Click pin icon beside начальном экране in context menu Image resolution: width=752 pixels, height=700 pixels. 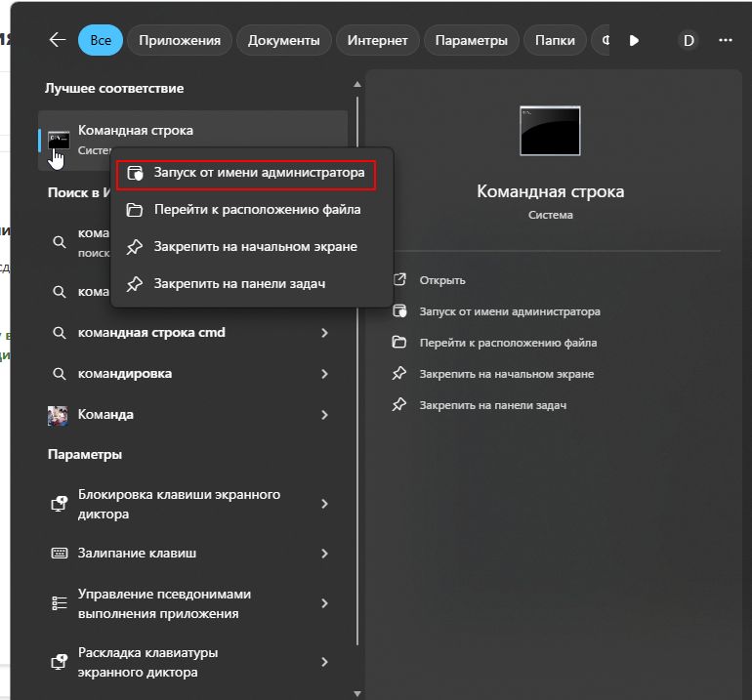135,247
